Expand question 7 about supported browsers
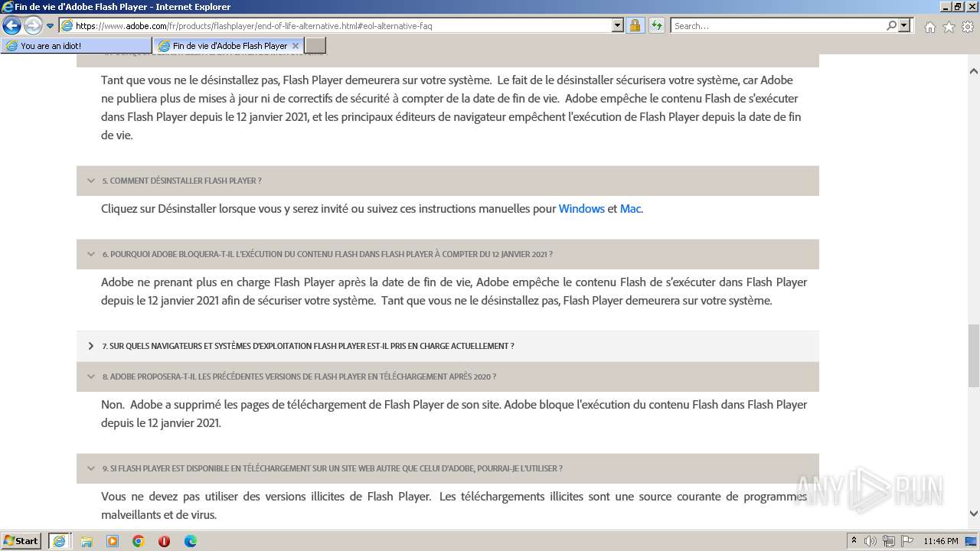The image size is (980, 551). pyautogui.click(x=91, y=346)
